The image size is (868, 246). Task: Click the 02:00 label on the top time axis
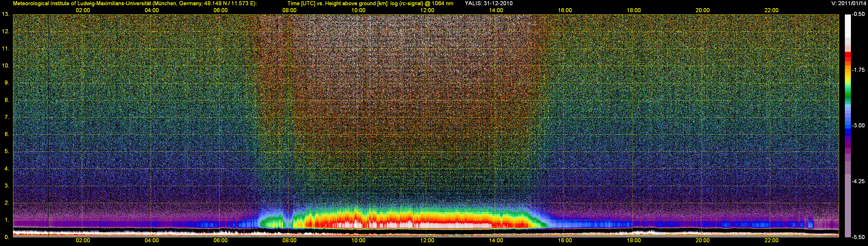[83, 10]
